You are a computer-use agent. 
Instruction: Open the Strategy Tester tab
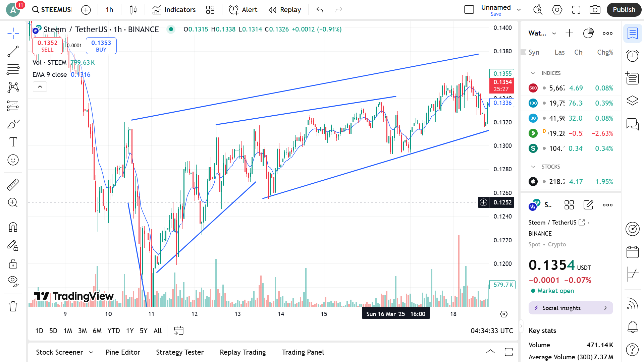coord(180,352)
